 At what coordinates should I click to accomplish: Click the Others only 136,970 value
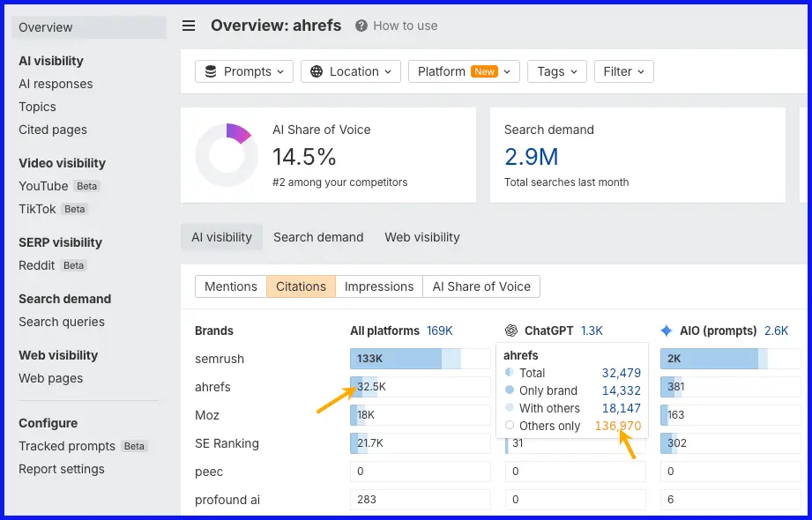618,426
